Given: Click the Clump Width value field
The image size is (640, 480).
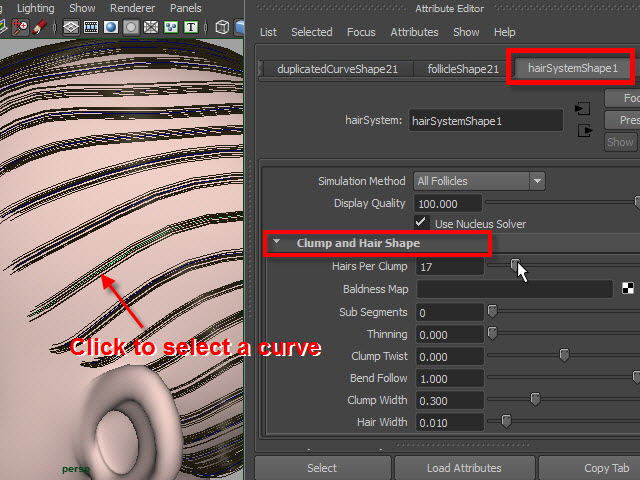Looking at the screenshot, I should coord(449,401).
